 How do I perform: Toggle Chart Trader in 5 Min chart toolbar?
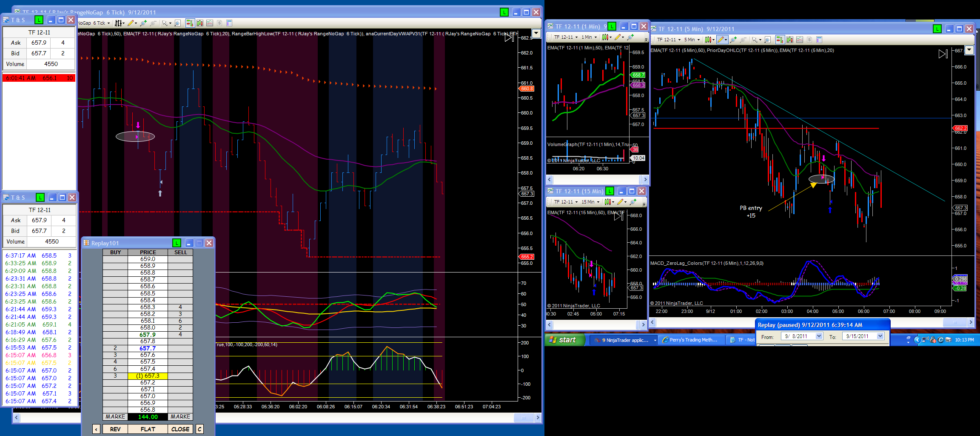[x=780, y=40]
